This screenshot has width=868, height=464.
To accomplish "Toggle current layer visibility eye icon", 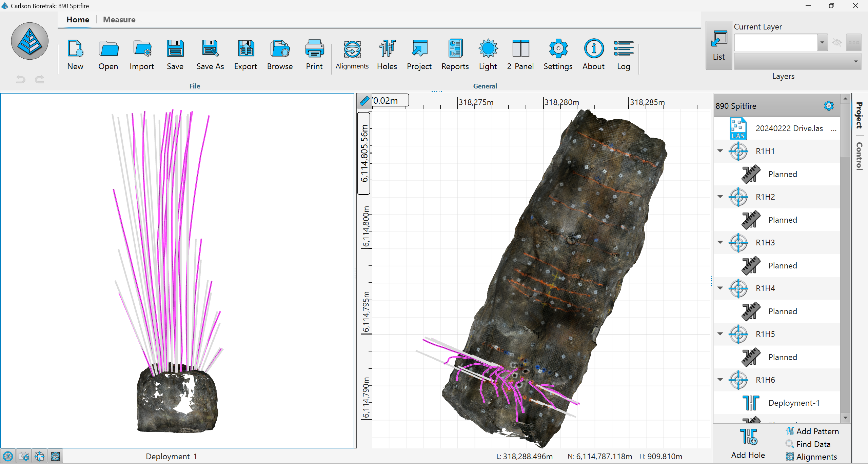I will point(836,43).
